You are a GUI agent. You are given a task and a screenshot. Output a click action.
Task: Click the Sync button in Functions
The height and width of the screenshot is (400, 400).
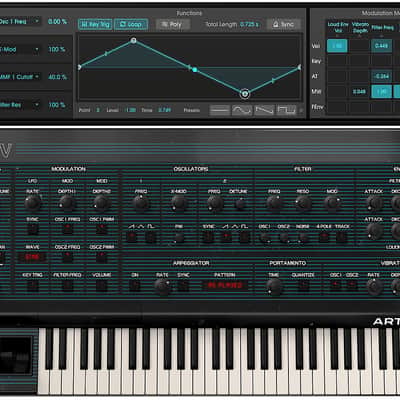tap(284, 24)
